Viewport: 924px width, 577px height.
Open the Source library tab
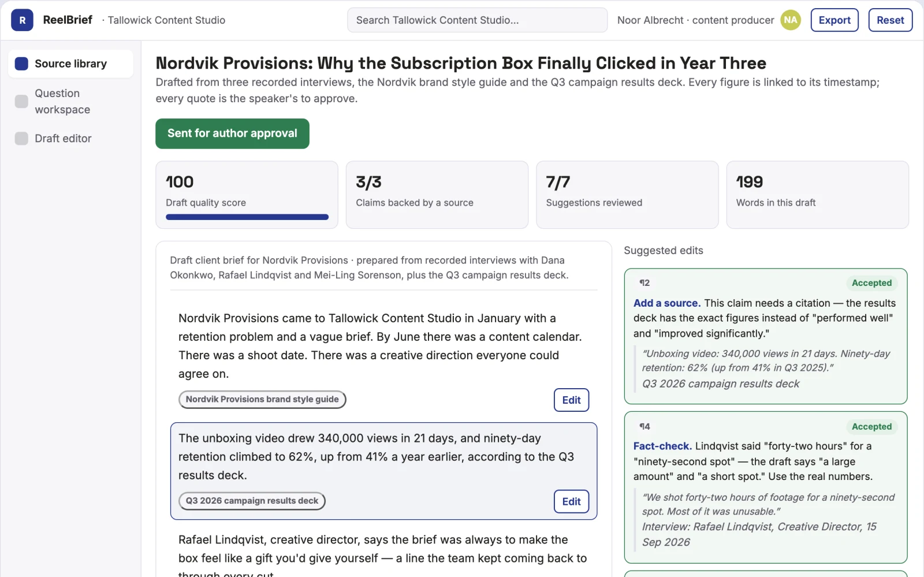coord(70,64)
